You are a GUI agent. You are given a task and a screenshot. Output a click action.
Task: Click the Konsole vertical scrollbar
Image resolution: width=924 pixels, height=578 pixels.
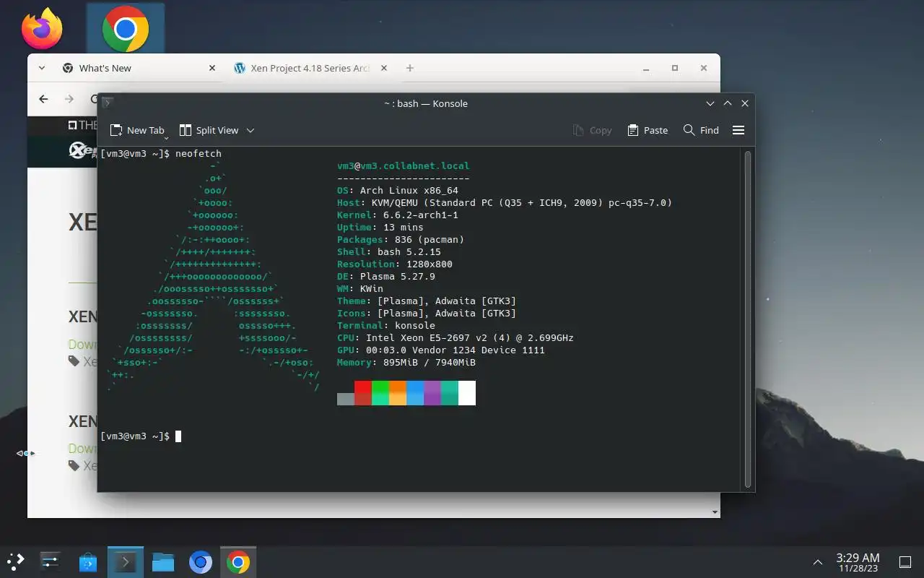click(748, 319)
